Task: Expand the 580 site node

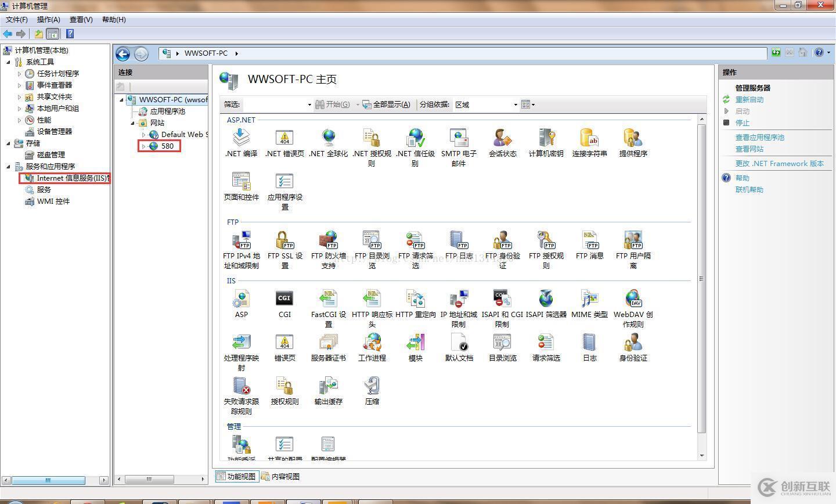Action: (x=144, y=146)
